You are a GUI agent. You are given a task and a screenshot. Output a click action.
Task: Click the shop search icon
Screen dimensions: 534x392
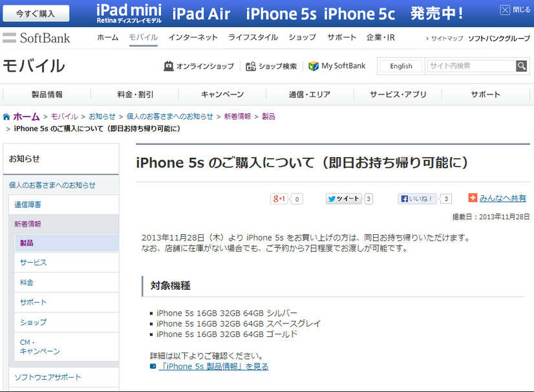pyautogui.click(x=251, y=66)
